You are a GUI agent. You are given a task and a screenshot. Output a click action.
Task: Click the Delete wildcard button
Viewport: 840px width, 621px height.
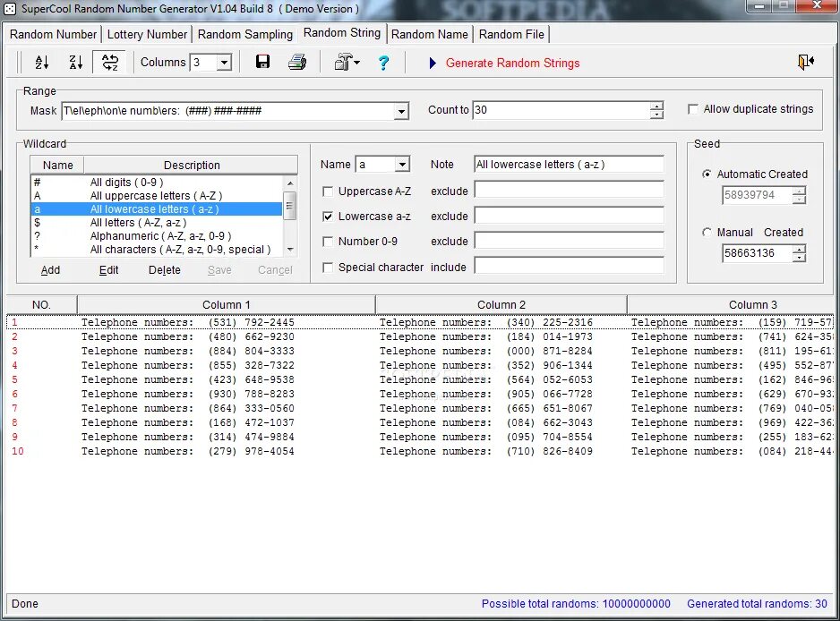[165, 270]
